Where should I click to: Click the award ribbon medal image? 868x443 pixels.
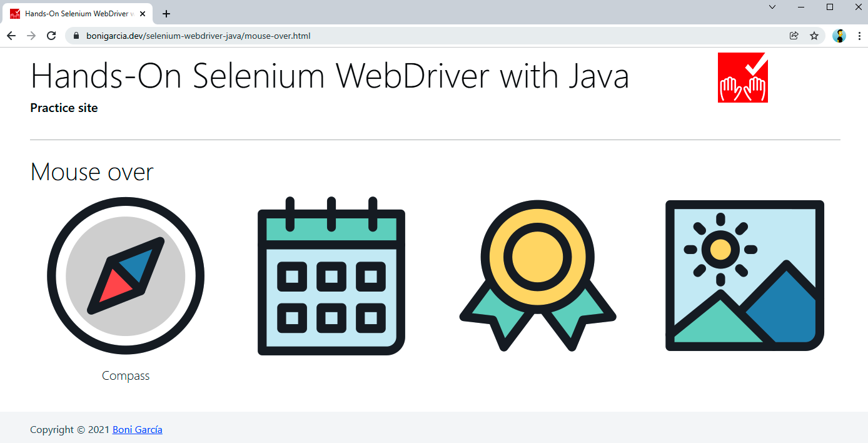pyautogui.click(x=538, y=276)
